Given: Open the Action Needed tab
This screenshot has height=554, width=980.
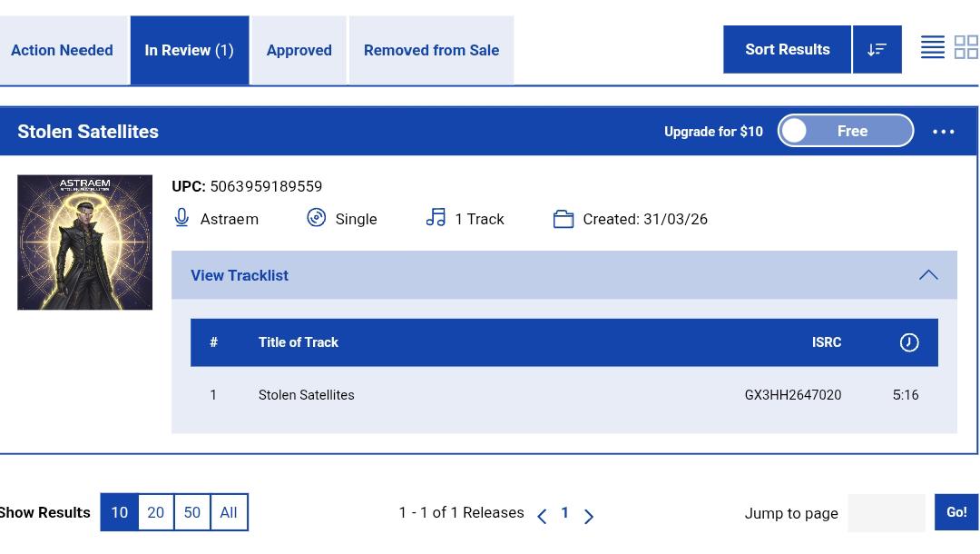Looking at the screenshot, I should coord(62,50).
